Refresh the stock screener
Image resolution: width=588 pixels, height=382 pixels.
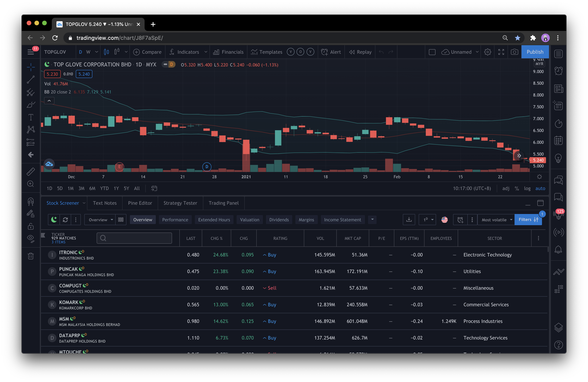[x=65, y=220]
